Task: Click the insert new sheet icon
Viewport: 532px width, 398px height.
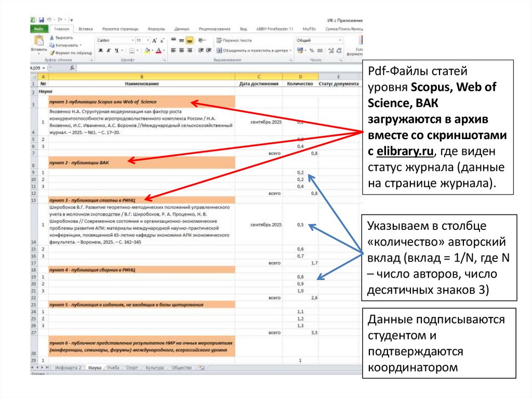Action: coord(202,368)
